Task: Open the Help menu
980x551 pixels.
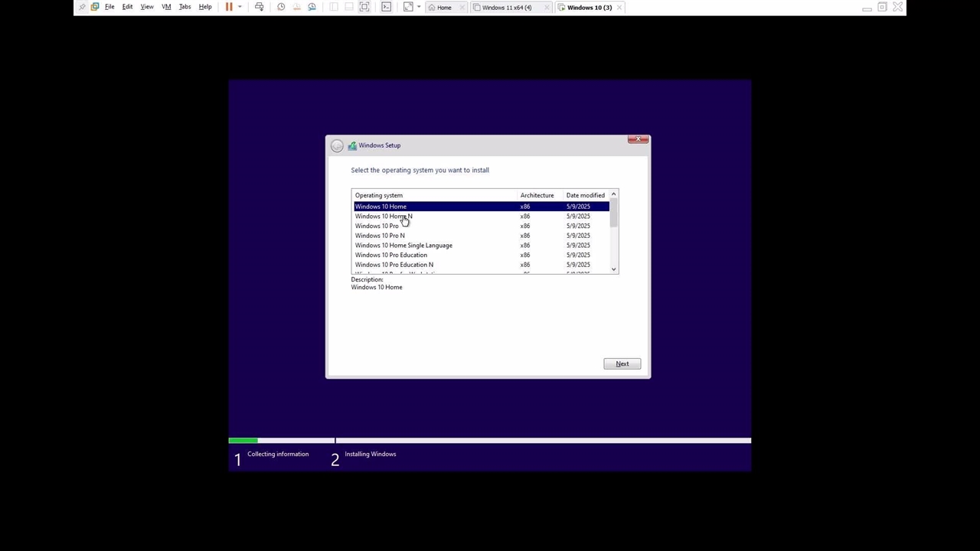Action: pos(205,7)
